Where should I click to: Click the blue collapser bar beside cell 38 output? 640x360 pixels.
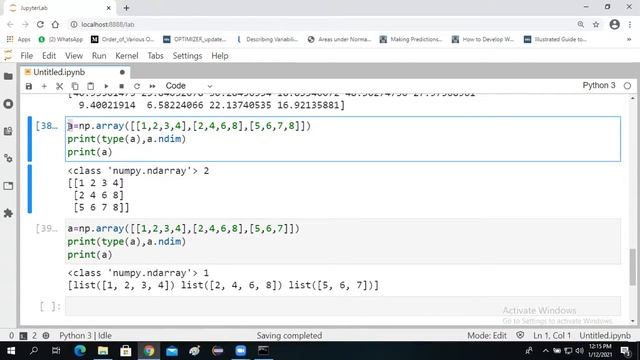click(29, 189)
